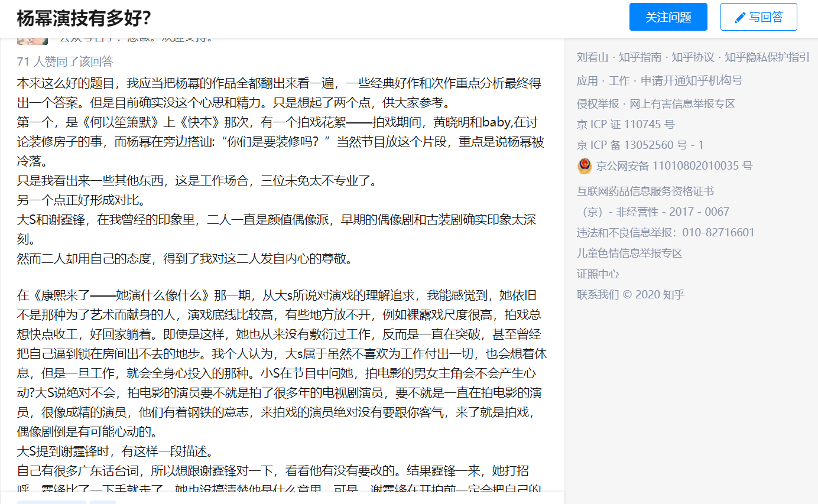
Task: Click 京公网安备 11010802010035 号
Action: (x=674, y=166)
